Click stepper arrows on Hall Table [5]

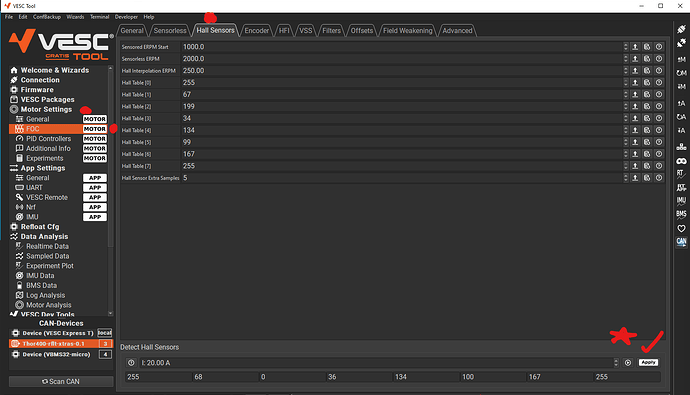[x=625, y=142]
